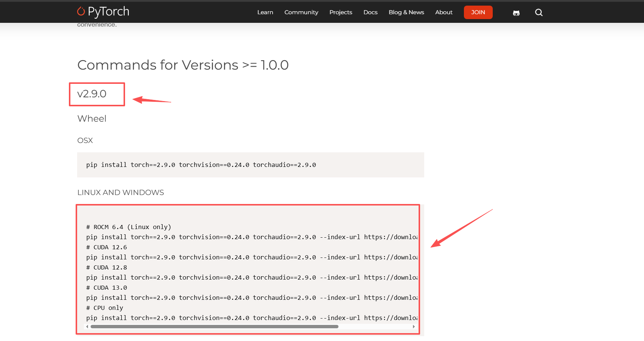Expand the Community navigation menu
644x341 pixels.
[301, 12]
